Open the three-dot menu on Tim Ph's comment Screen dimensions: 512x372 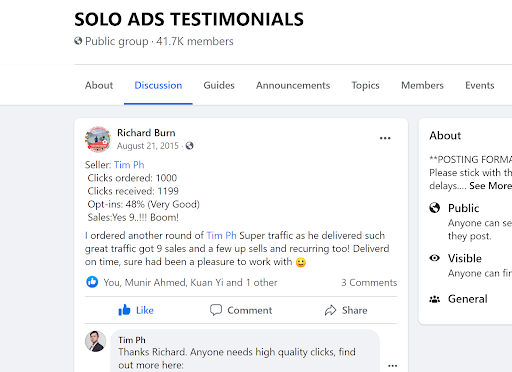tap(393, 365)
